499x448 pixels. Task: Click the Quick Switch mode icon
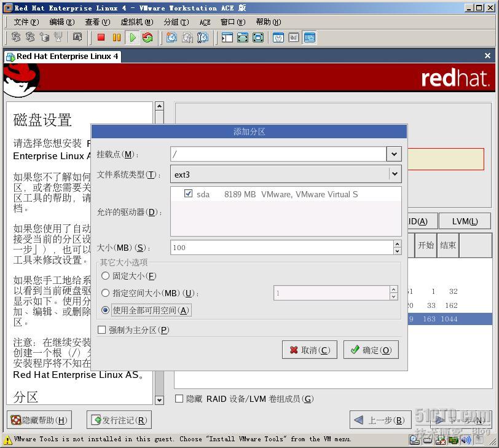pyautogui.click(x=243, y=37)
